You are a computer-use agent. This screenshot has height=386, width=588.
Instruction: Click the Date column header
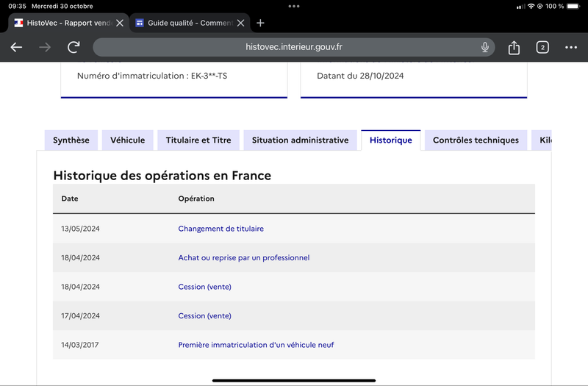[70, 199]
